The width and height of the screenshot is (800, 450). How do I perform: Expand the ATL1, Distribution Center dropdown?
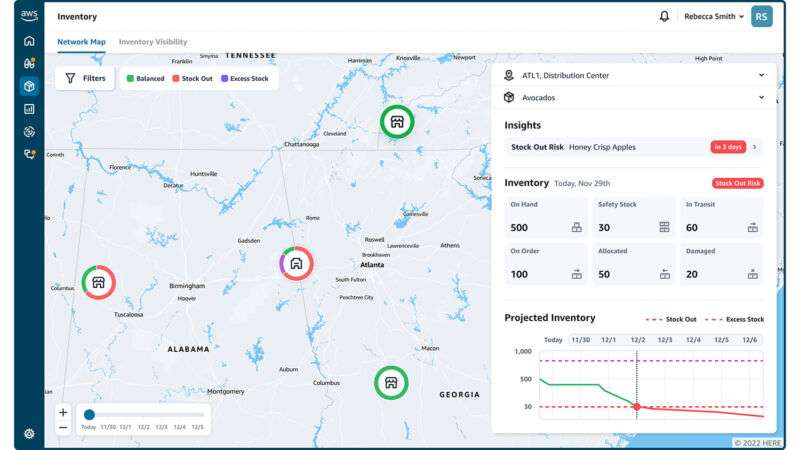click(x=634, y=76)
